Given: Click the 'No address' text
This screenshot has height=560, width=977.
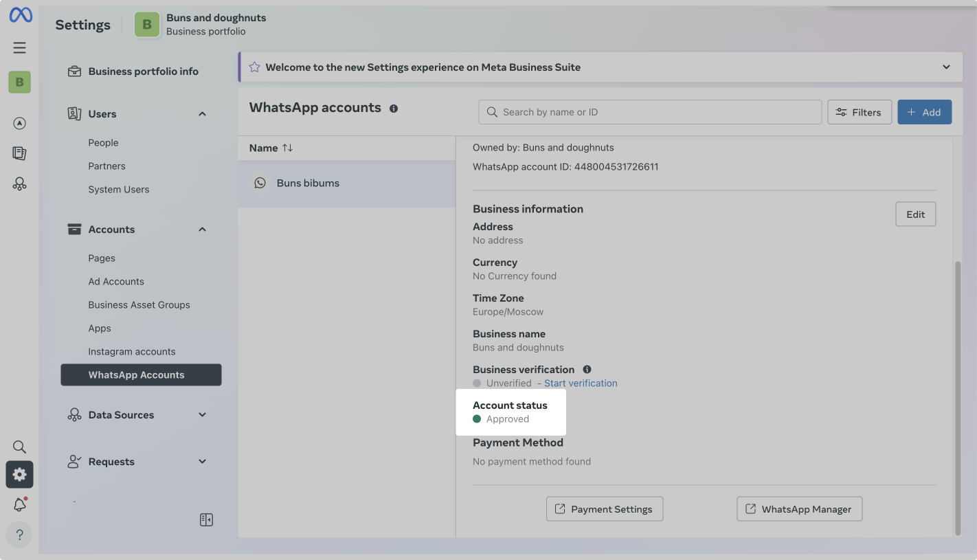Looking at the screenshot, I should (498, 240).
